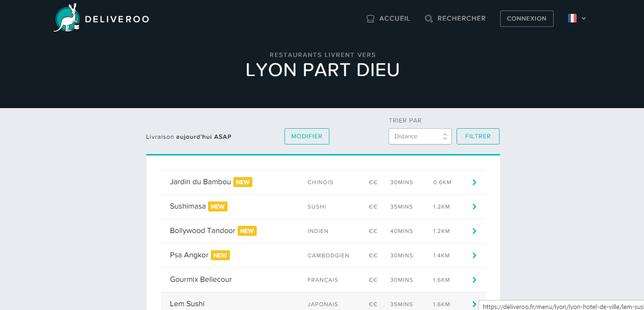Viewport: 644px width, 310px height.
Task: Expand the language selector chevron
Action: pyautogui.click(x=584, y=18)
